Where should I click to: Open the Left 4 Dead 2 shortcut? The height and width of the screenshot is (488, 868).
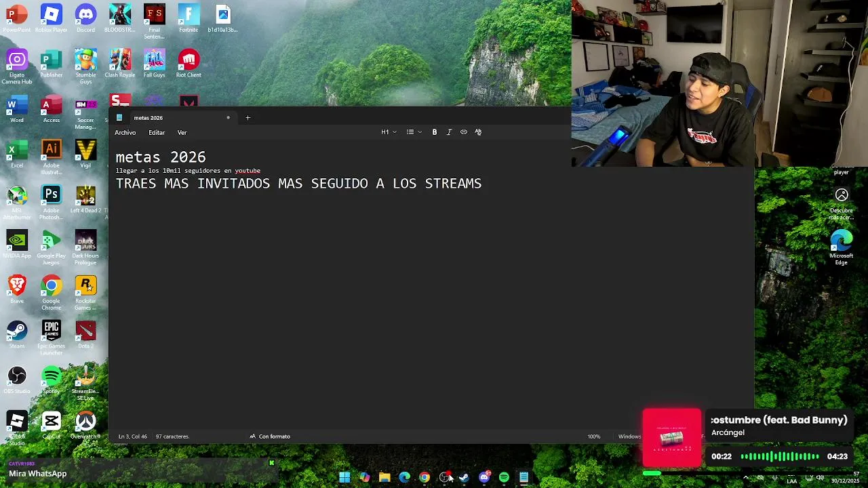coord(85,199)
